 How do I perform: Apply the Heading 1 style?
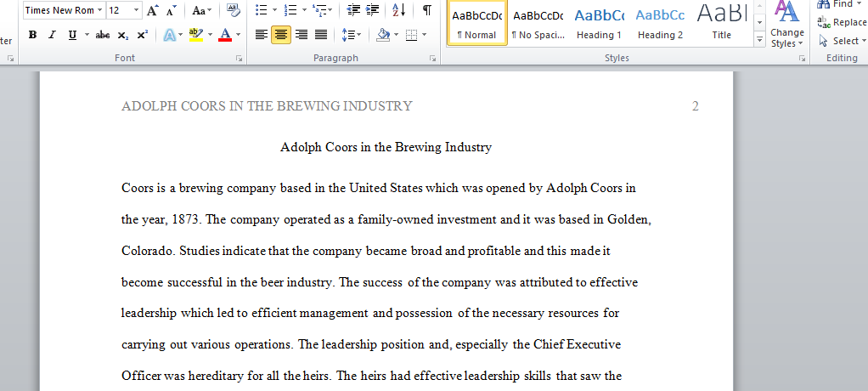tap(599, 22)
